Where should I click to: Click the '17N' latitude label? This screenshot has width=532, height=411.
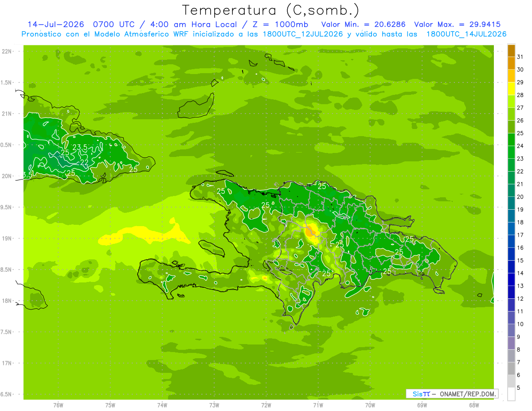(x=7, y=363)
